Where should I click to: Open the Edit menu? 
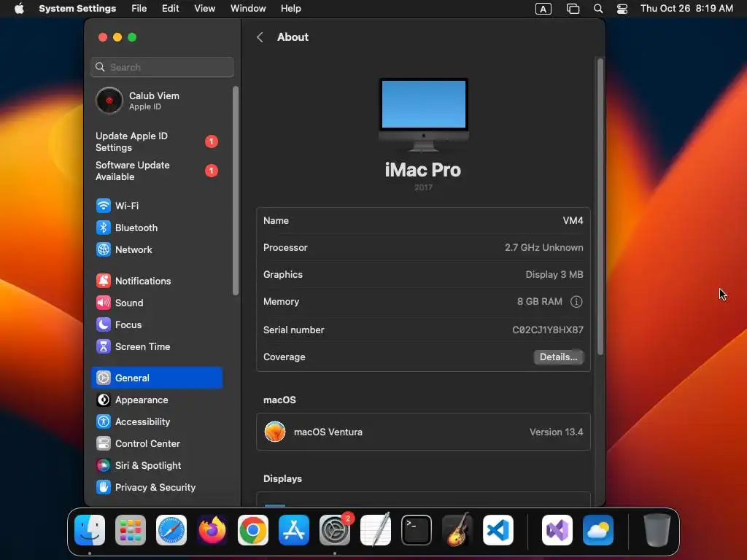coord(170,9)
